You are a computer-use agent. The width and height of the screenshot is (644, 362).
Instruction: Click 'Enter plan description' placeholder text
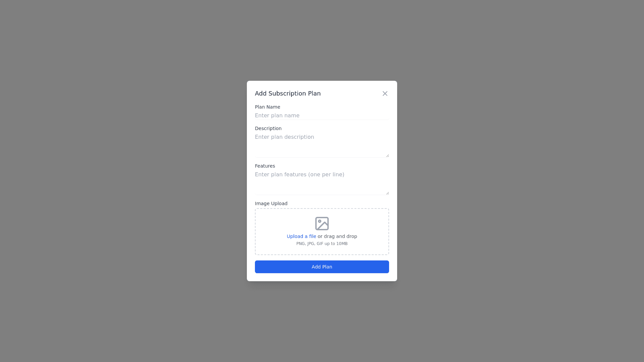[284, 137]
